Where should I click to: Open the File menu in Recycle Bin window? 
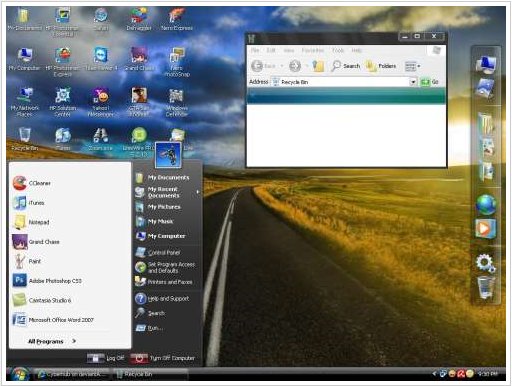point(255,50)
